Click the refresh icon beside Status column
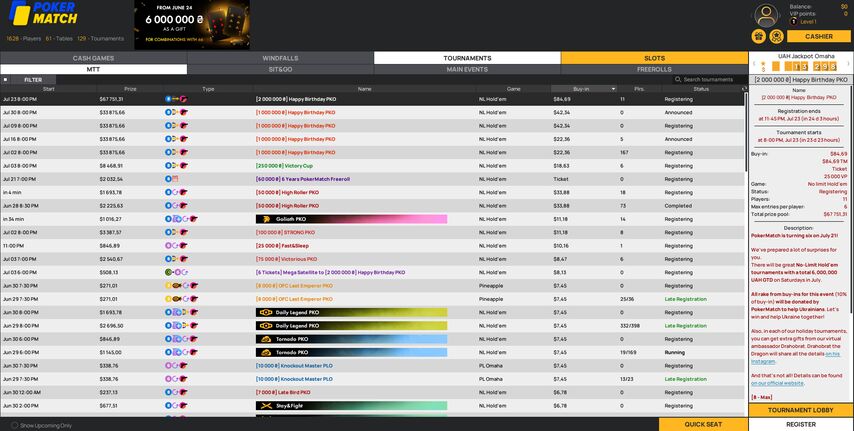The width and height of the screenshot is (854, 431). coord(744,89)
